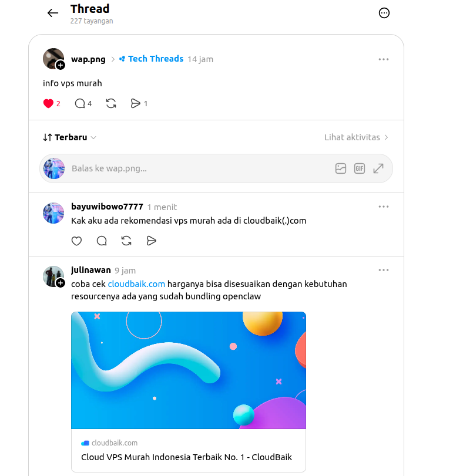Open the three-dot options on bayuwibowo7777's reply
The width and height of the screenshot is (453, 476).
click(384, 207)
